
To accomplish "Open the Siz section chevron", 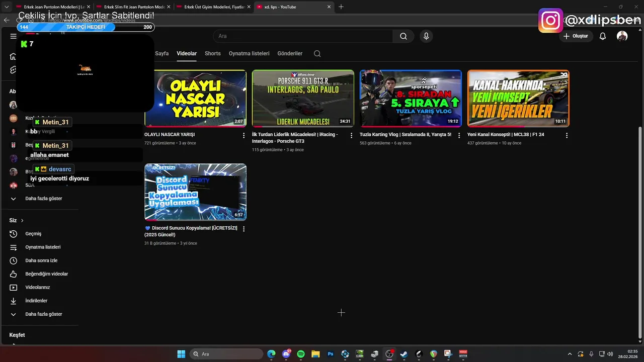I will click(x=22, y=221).
